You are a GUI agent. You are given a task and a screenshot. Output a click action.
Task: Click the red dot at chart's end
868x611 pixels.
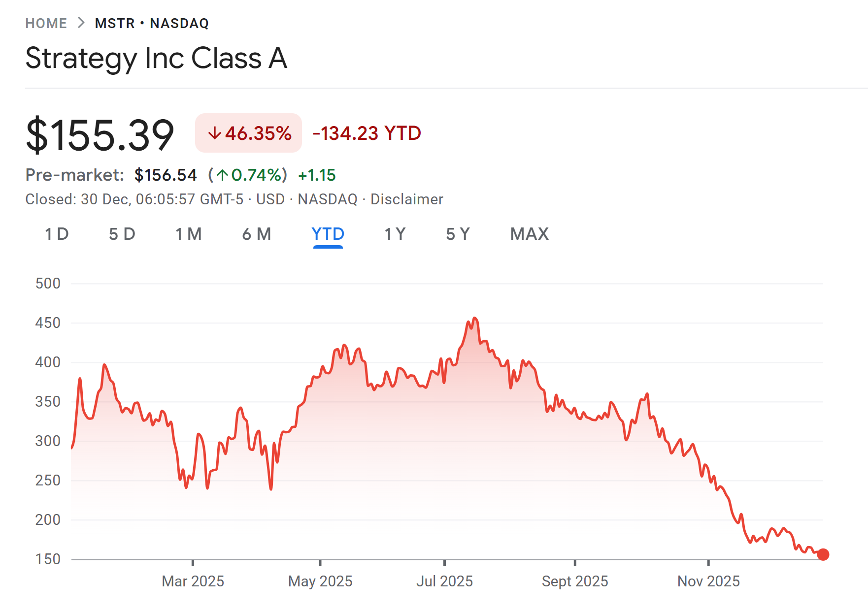pos(823,555)
